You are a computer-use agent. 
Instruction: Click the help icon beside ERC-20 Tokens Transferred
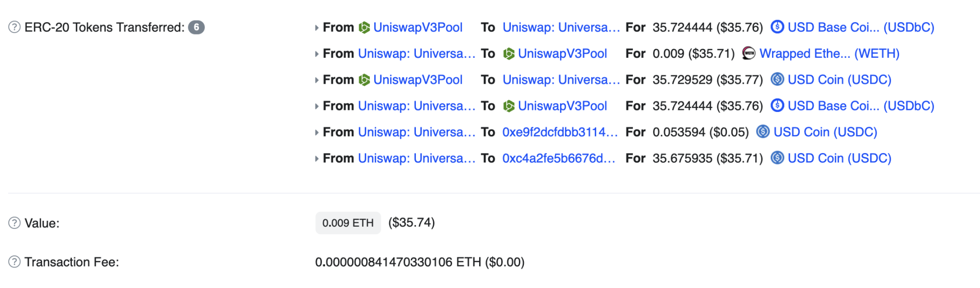[15, 27]
